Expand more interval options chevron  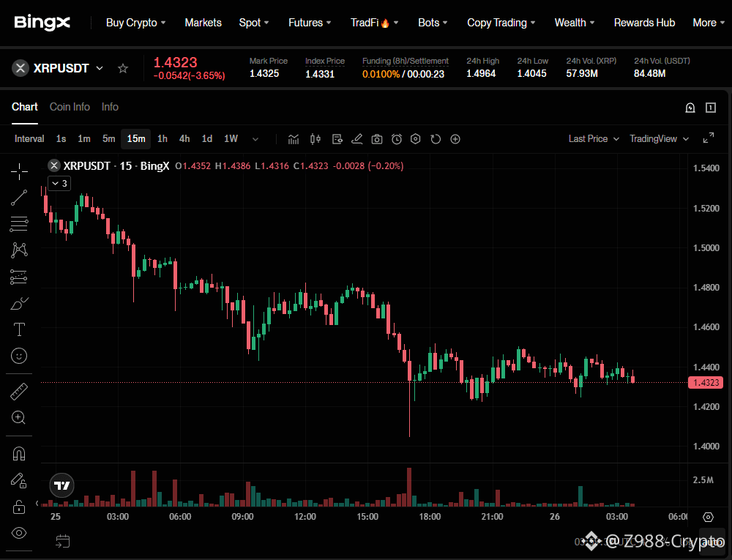[255, 139]
